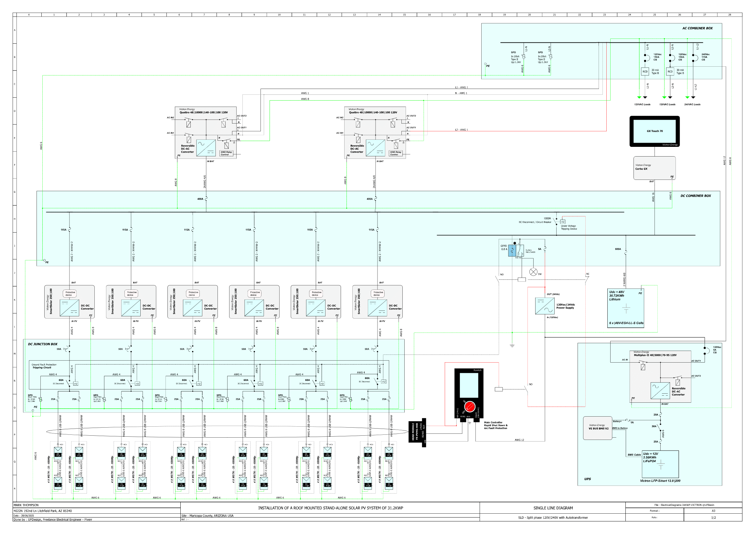The height and width of the screenshot is (535, 756).
Task: Click the folio value '1/2'
Action: tap(713, 518)
